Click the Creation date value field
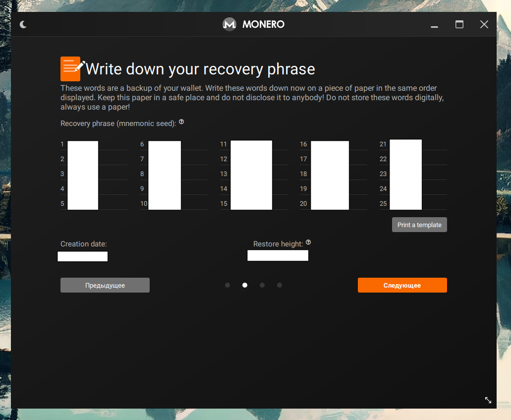The image size is (511, 420). pyautogui.click(x=83, y=256)
